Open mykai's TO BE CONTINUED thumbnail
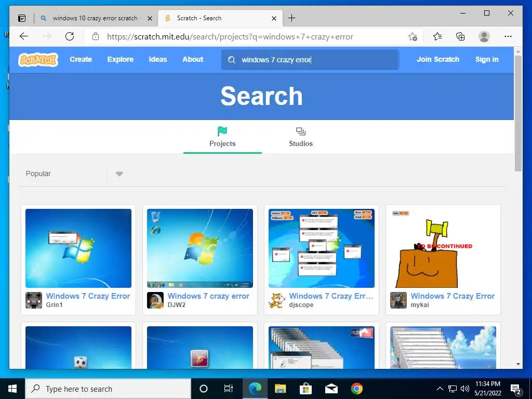532x399 pixels. [443, 248]
